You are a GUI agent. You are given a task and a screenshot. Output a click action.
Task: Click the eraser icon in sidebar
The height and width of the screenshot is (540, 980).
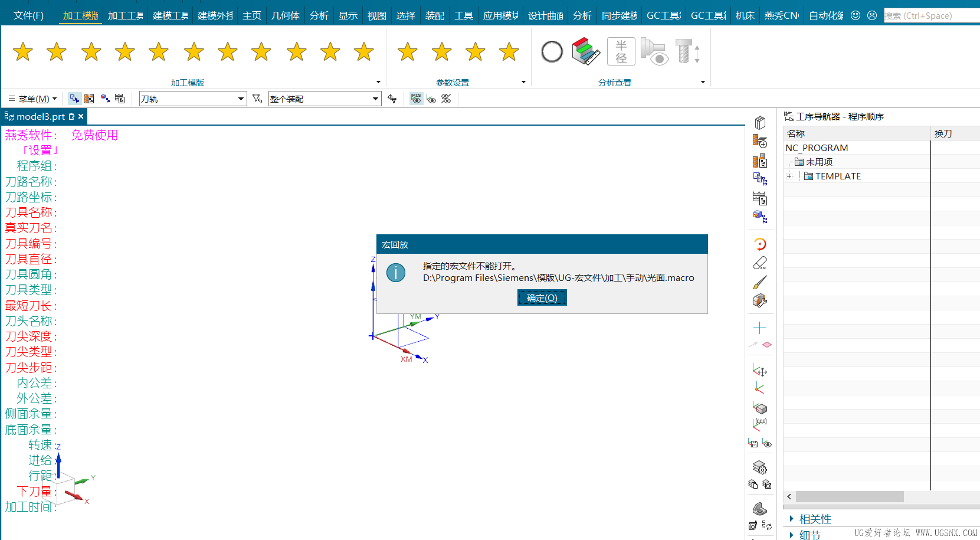point(760,263)
